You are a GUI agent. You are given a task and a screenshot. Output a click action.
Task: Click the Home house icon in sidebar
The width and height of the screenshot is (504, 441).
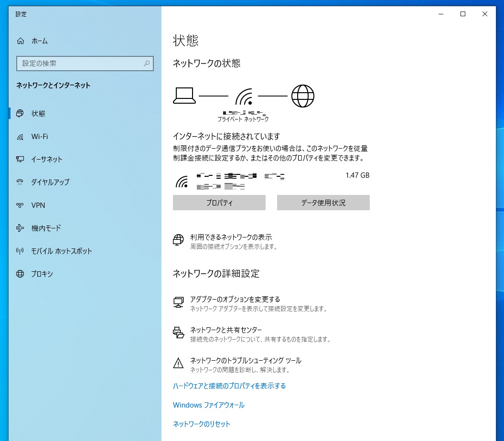20,41
